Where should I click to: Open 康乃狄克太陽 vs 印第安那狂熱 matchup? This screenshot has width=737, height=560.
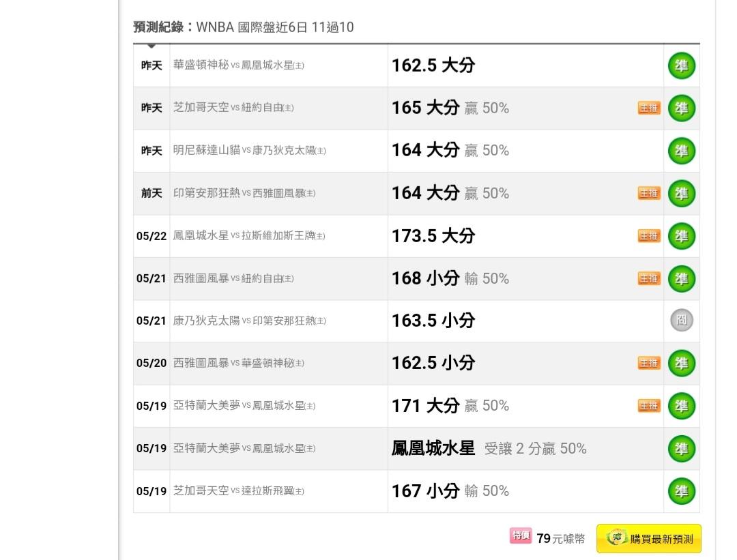[250, 321]
